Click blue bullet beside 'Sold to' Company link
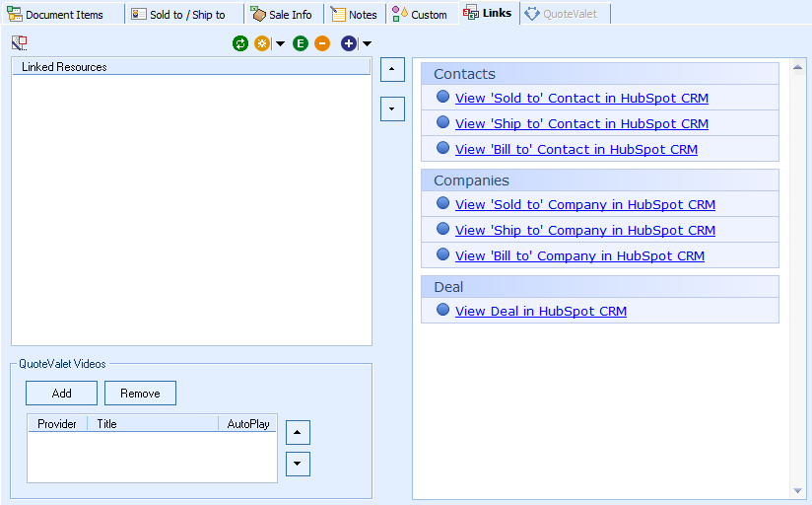Viewport: 812px width, 505px height. pos(442,203)
